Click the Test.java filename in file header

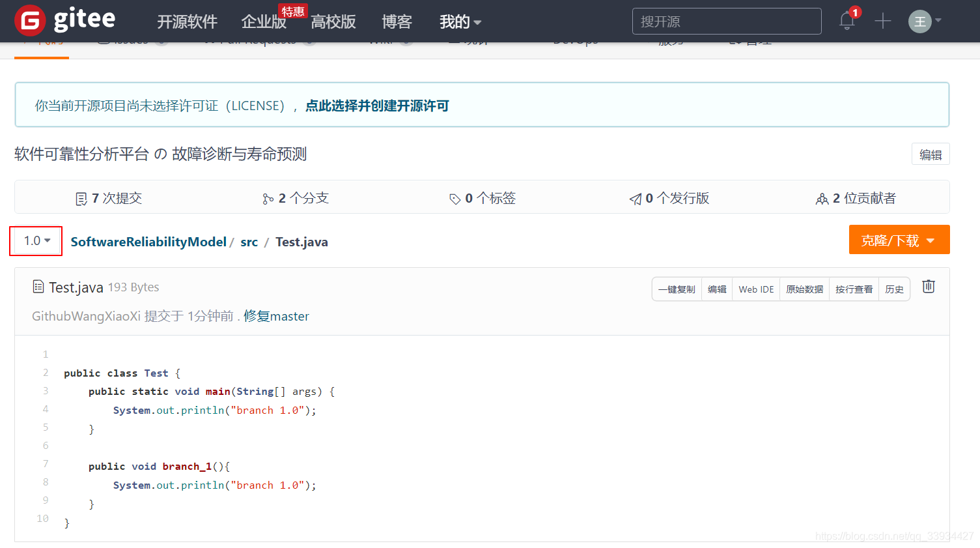[76, 287]
